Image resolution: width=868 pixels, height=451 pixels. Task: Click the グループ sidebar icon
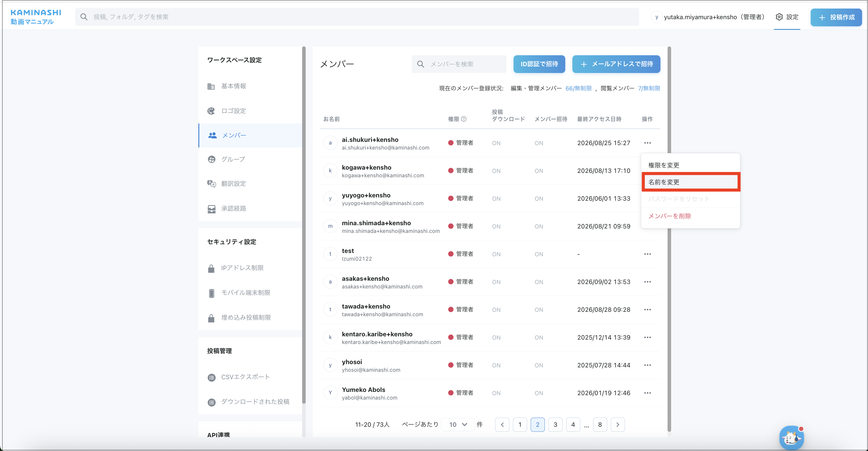[211, 159]
